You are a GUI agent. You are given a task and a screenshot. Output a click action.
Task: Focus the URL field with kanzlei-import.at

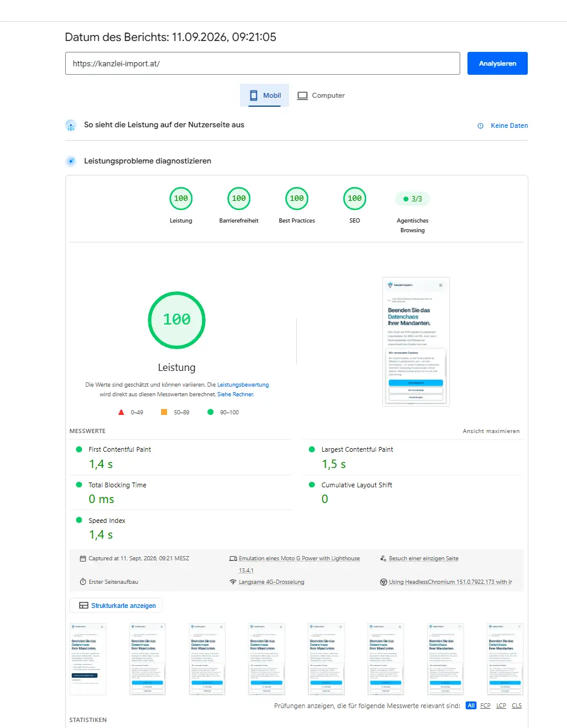262,63
